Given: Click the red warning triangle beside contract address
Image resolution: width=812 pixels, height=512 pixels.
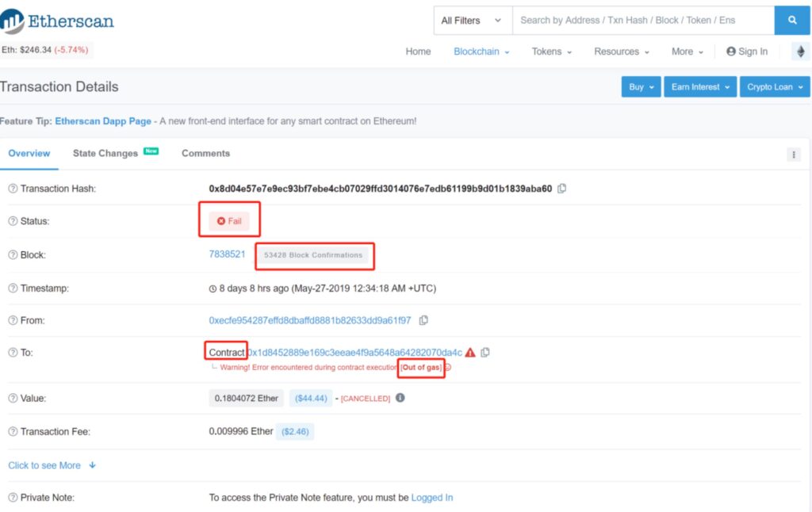Looking at the screenshot, I should (x=470, y=353).
